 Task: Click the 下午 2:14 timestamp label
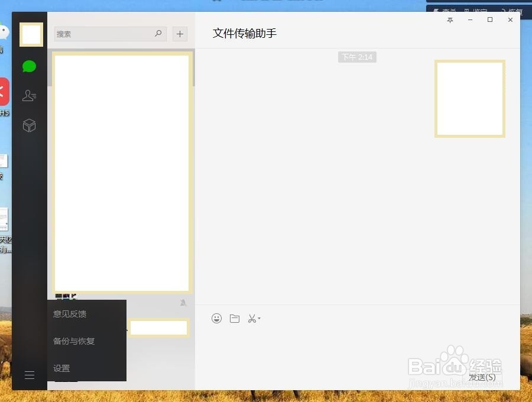357,57
